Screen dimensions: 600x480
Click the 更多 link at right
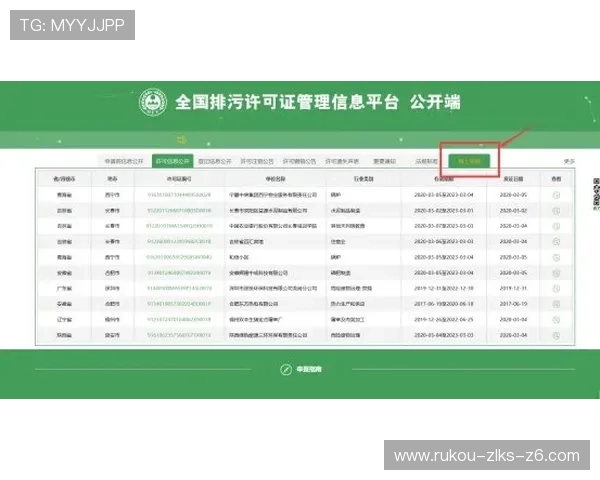pos(569,162)
